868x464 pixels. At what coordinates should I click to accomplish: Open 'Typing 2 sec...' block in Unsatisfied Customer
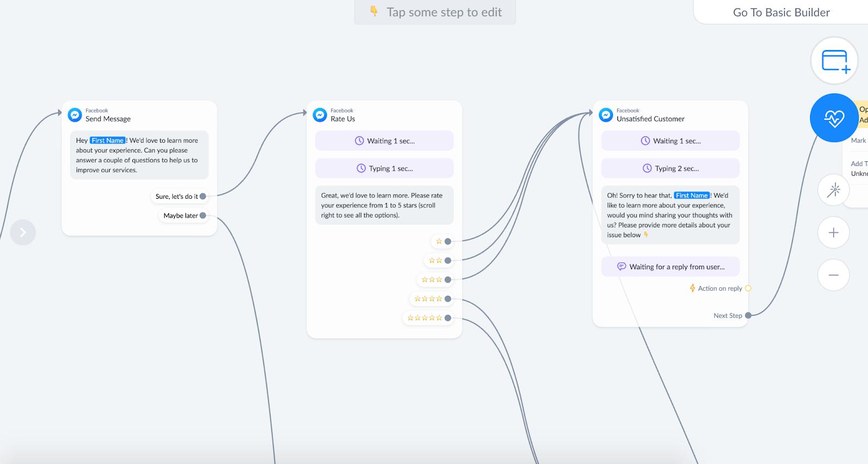point(670,168)
